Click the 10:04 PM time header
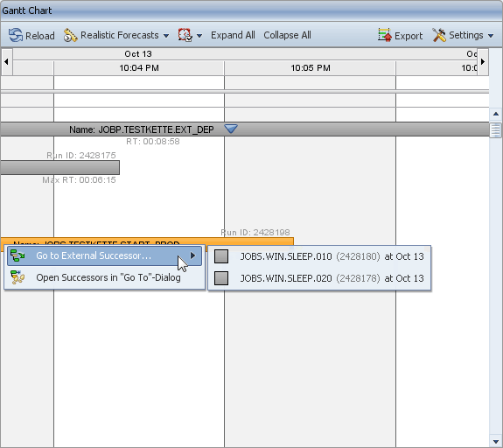The height and width of the screenshot is (448, 503). (x=139, y=68)
